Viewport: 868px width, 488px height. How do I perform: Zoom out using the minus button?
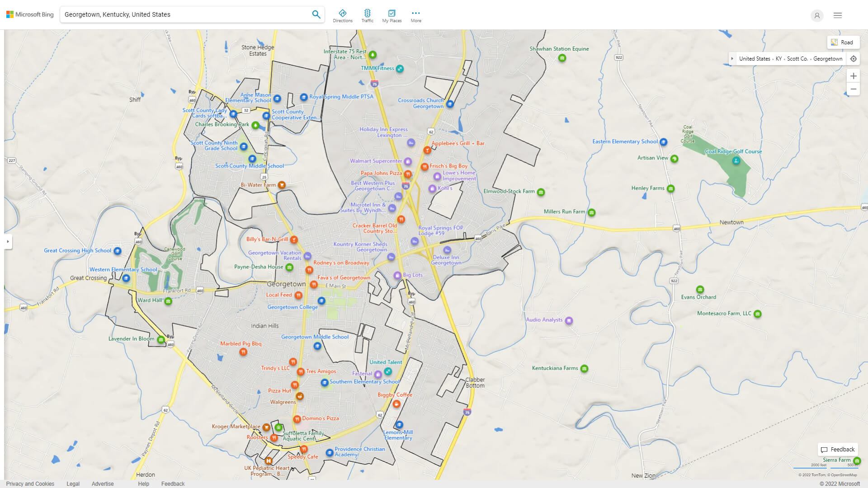coord(854,89)
